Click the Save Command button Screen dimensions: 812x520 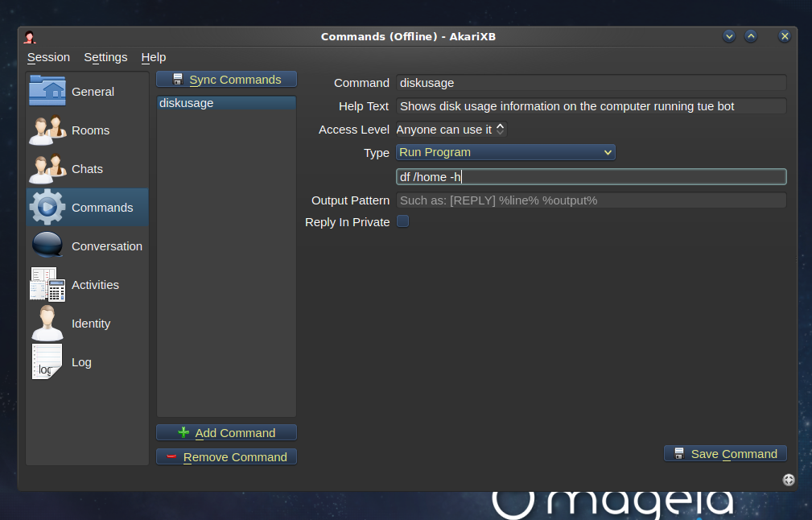[x=725, y=454]
